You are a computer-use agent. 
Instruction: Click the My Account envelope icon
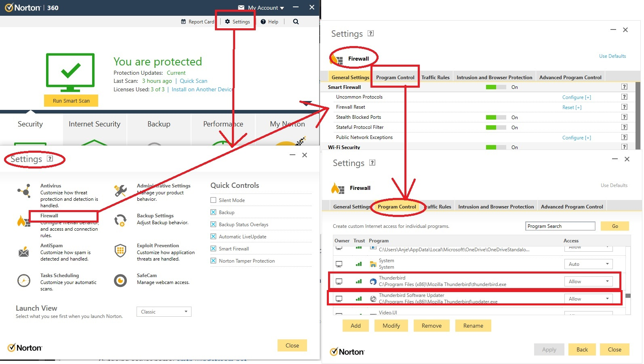(x=241, y=8)
